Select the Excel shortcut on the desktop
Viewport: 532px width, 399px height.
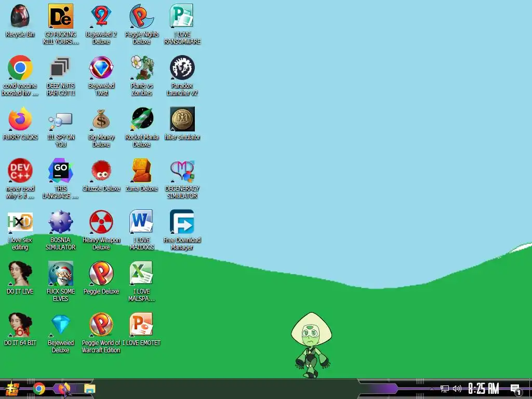(x=141, y=273)
